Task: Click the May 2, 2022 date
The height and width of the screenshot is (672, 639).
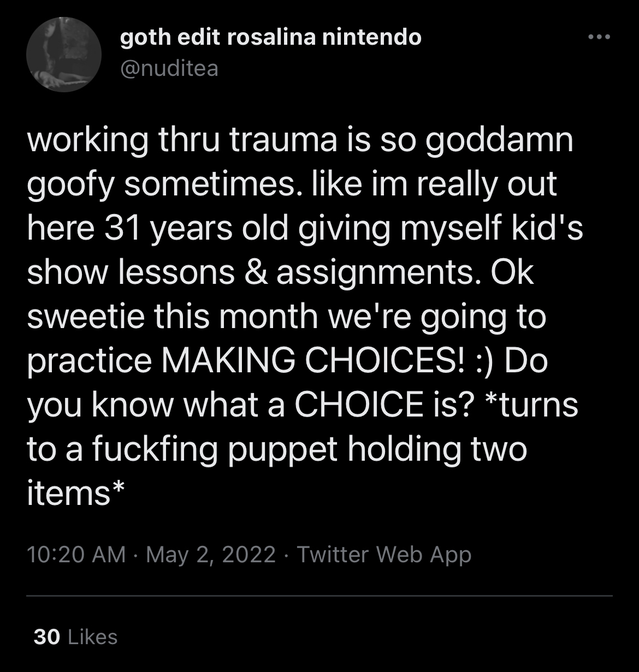Action: point(211,555)
